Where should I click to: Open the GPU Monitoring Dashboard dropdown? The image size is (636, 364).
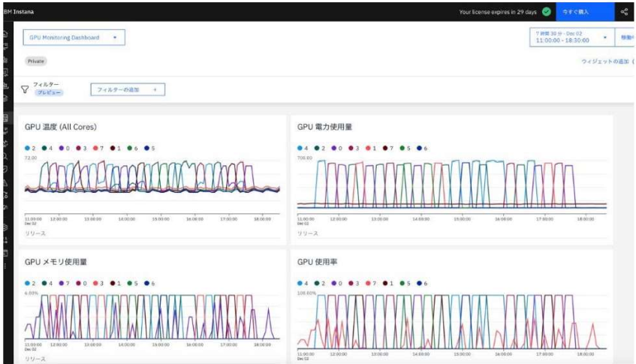click(74, 38)
